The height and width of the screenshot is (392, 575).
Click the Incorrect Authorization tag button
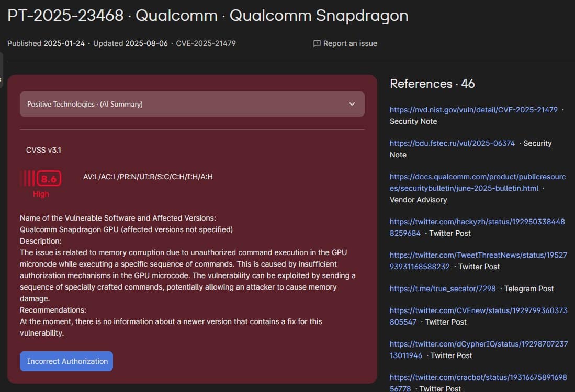click(66, 361)
